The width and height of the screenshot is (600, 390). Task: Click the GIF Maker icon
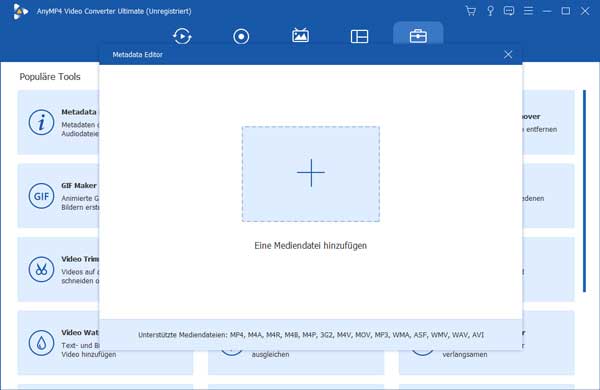41,196
